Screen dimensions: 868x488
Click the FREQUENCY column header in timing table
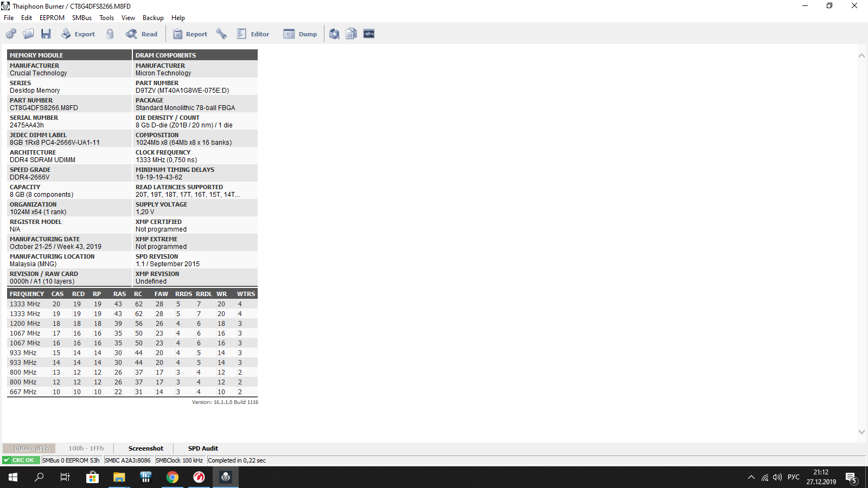27,294
